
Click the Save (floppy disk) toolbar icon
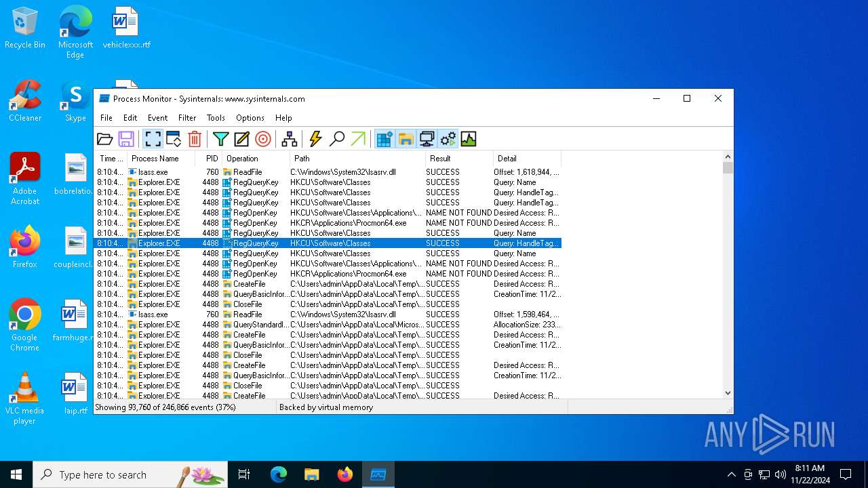126,139
